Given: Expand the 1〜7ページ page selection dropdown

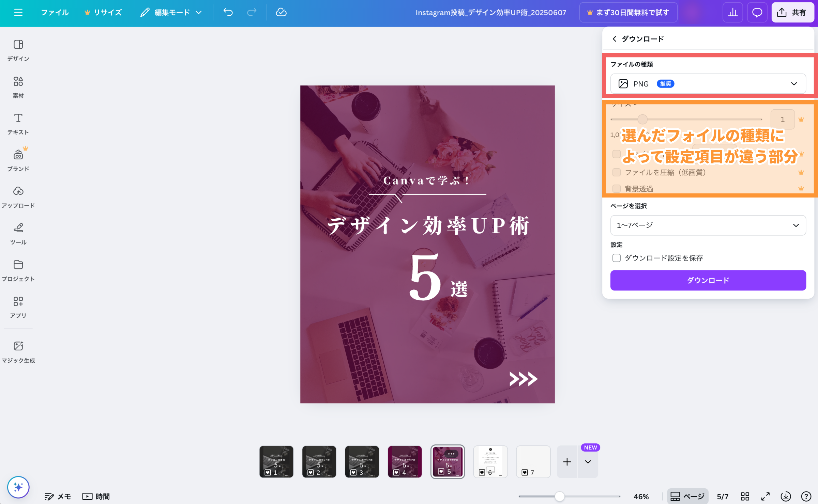Looking at the screenshot, I should [x=708, y=225].
